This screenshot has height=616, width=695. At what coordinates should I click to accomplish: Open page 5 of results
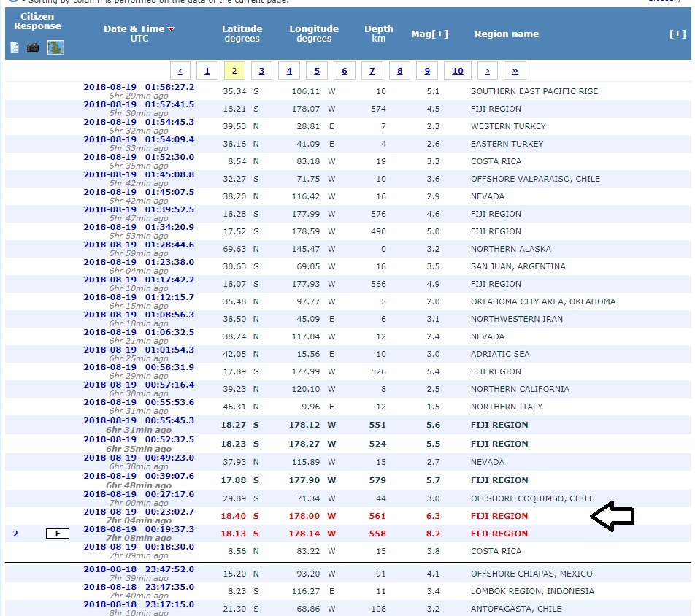317,71
